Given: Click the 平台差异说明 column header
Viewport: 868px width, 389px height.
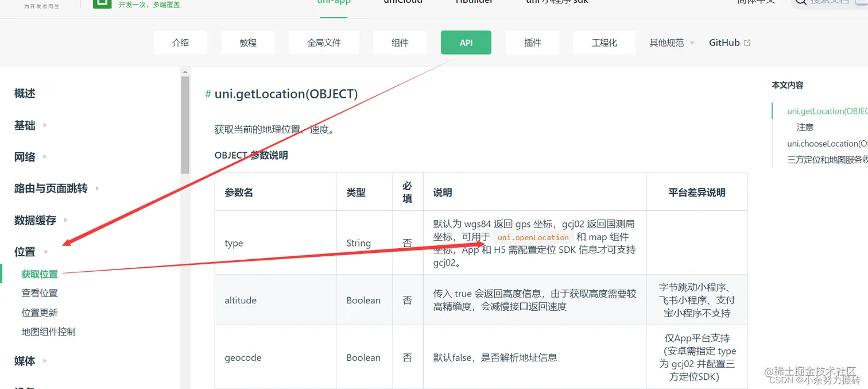Looking at the screenshot, I should point(697,192).
